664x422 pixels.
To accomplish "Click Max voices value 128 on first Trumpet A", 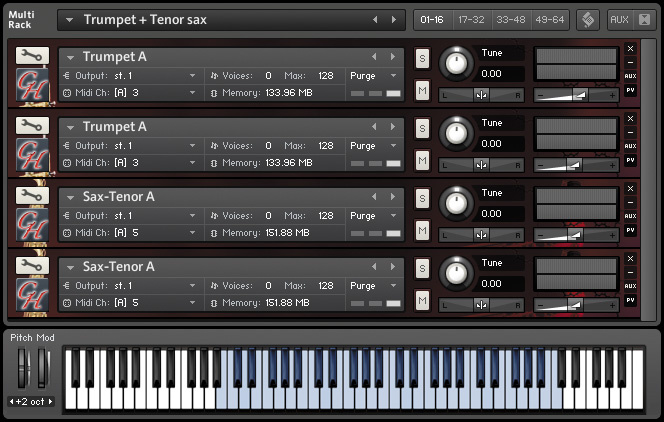I will [326, 76].
